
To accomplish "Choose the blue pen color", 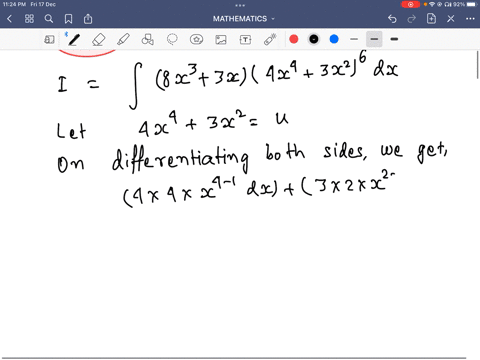I will [334, 39].
